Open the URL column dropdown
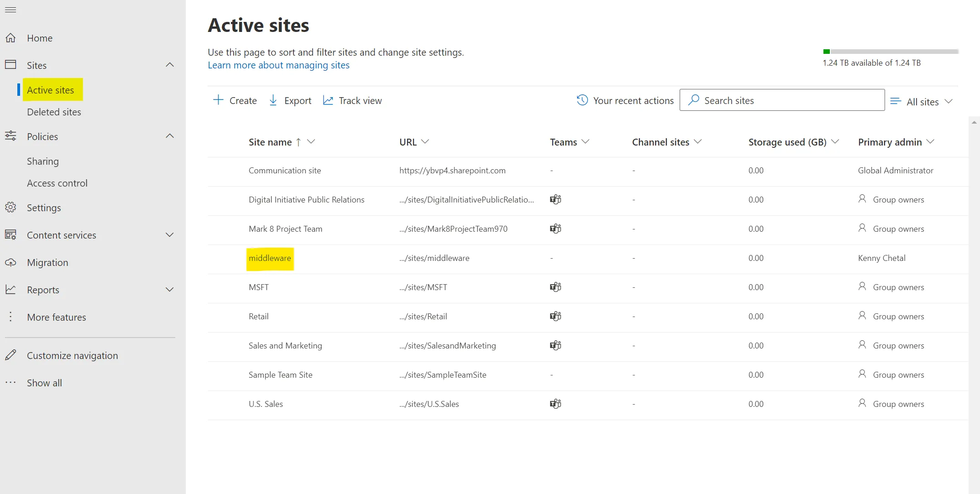 (x=425, y=142)
